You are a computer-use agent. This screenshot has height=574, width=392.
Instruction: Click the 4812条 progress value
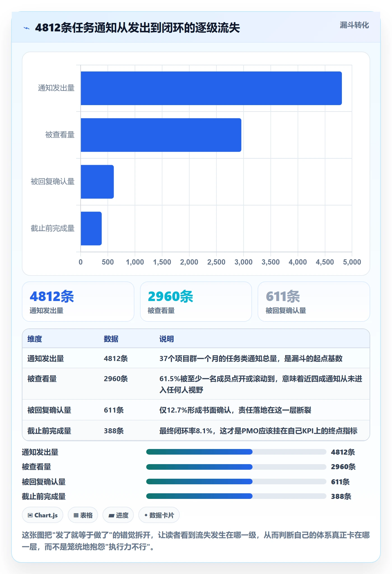(x=343, y=452)
